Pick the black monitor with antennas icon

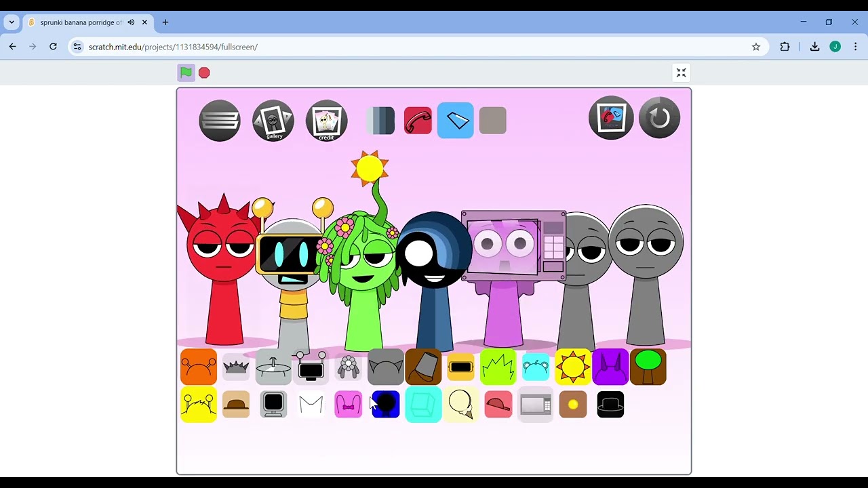pos(311,367)
